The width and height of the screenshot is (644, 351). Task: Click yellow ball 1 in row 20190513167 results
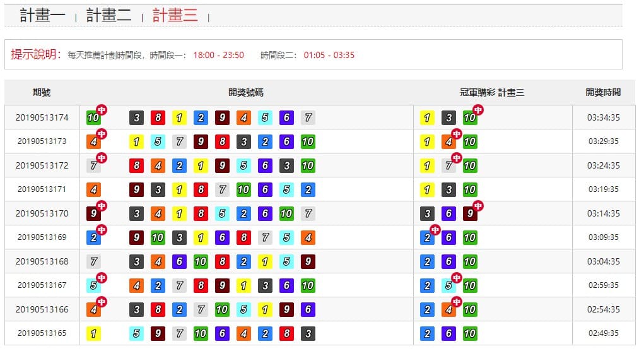pos(243,285)
